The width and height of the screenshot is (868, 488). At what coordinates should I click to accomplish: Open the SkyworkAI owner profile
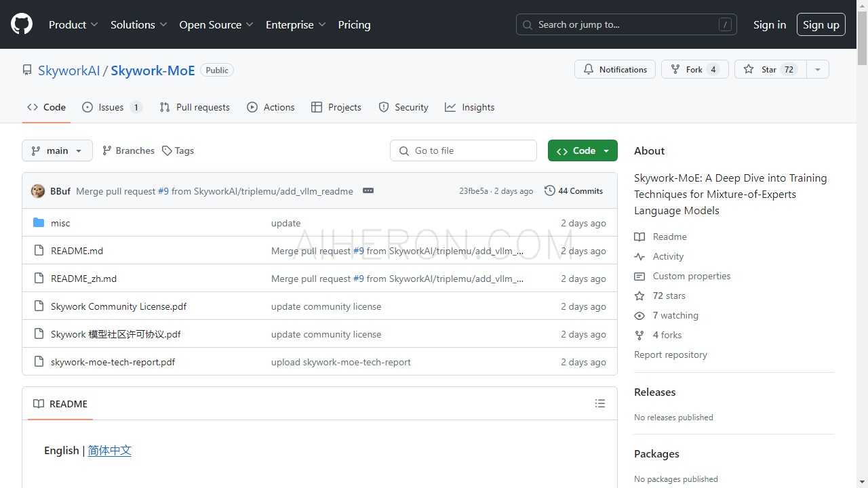69,70
